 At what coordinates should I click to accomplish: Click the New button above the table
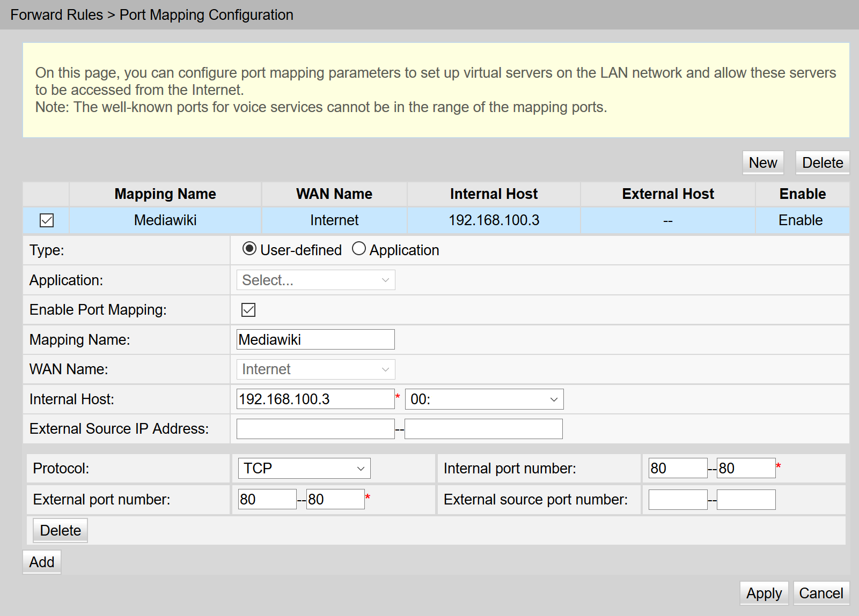coord(762,163)
